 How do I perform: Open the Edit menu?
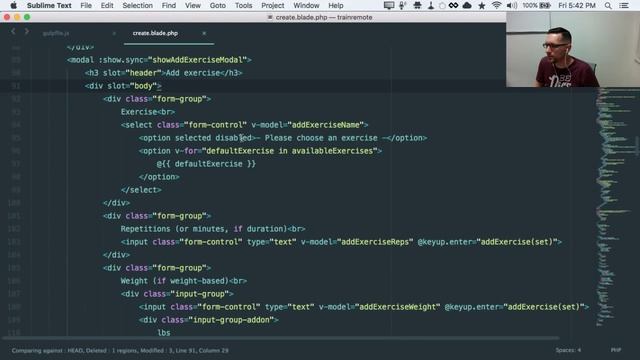107,5
